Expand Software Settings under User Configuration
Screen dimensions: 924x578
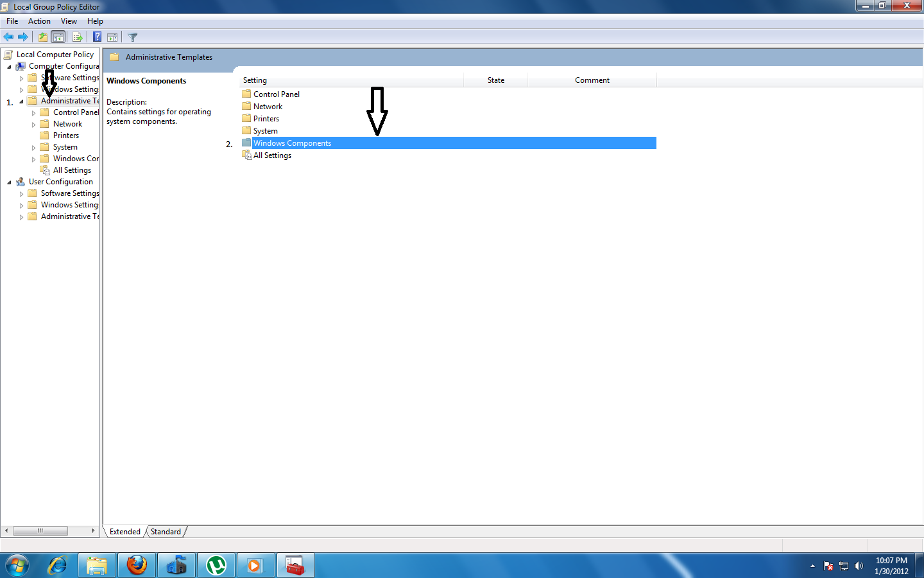coord(21,194)
